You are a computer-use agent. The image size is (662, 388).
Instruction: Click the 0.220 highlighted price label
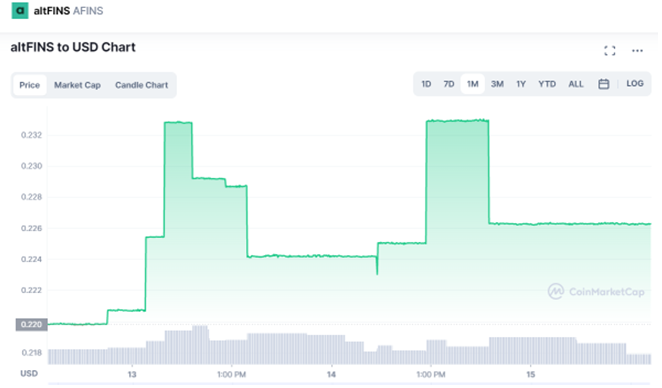pos(31,324)
